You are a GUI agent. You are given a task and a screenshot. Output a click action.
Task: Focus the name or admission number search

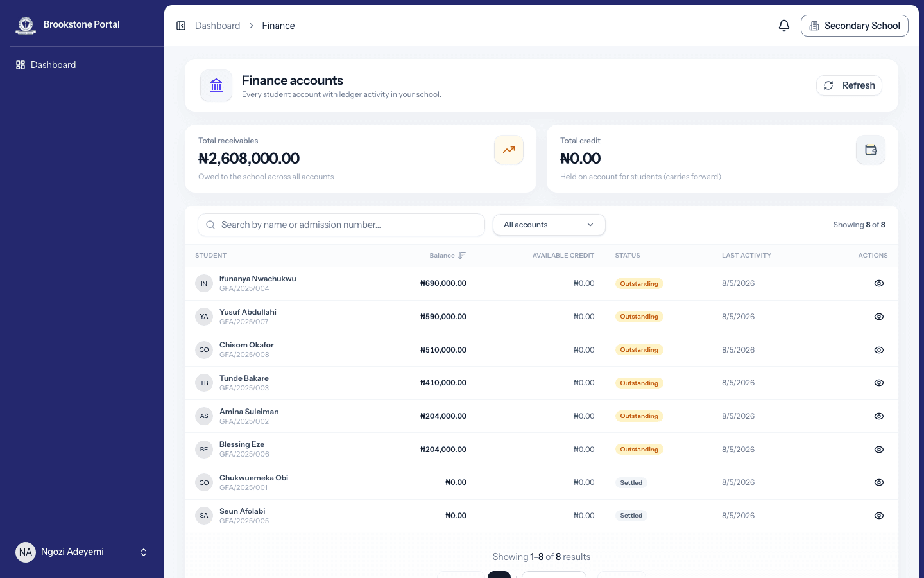coord(341,225)
